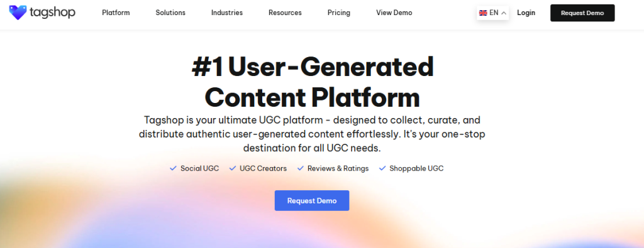Open the Platform menu
Screen dimensions: 644x248
(x=116, y=13)
